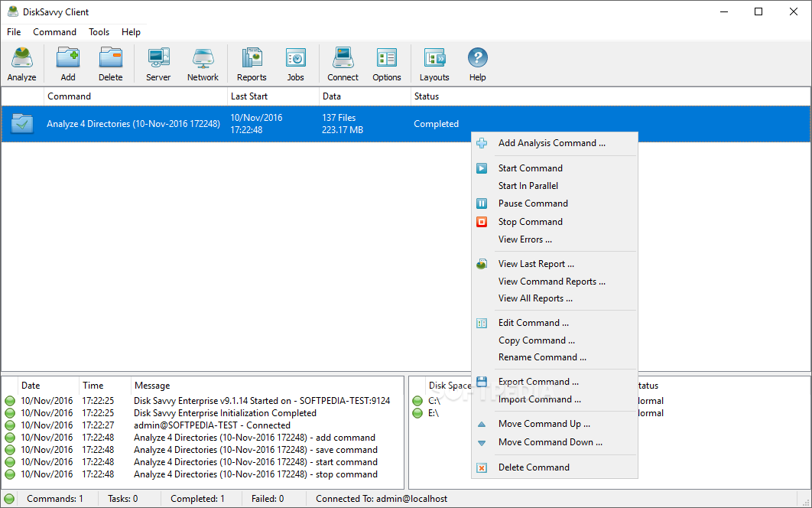The image size is (812, 508).
Task: Click the green icon of the 'stop command' log entry
Action: (10, 474)
